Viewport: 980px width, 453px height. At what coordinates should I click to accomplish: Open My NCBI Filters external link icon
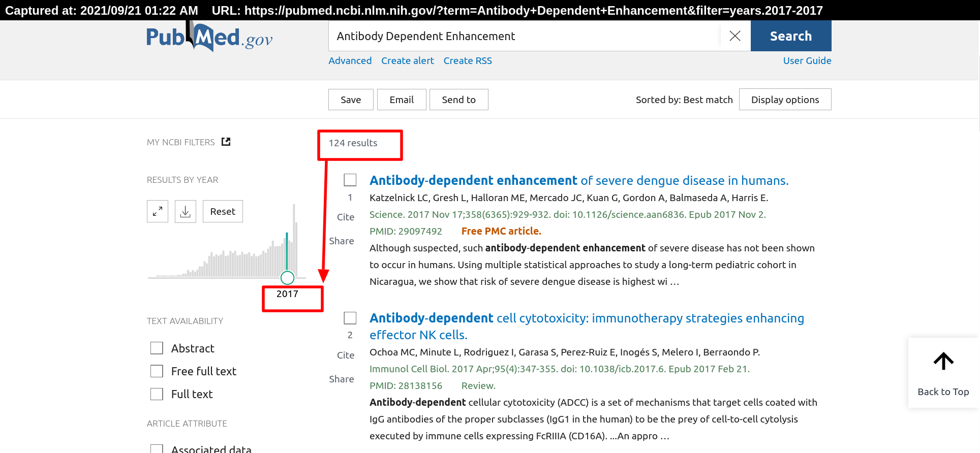tap(226, 142)
